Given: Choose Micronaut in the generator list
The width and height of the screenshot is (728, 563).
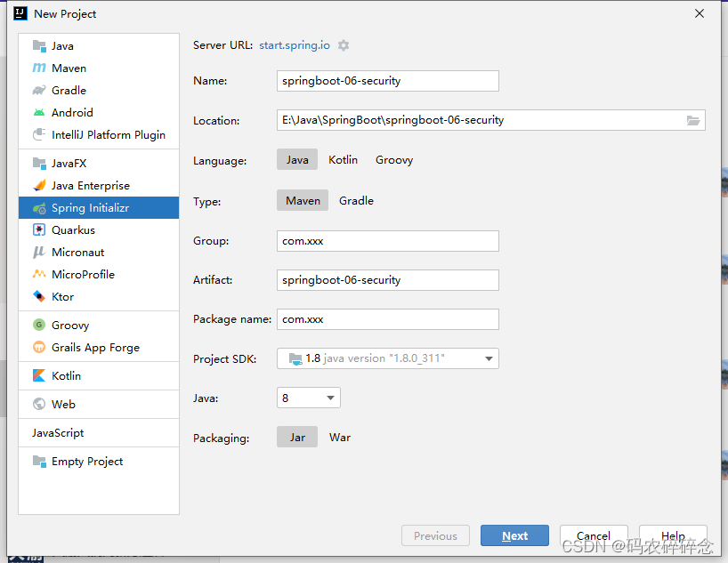Looking at the screenshot, I should pos(99,252).
